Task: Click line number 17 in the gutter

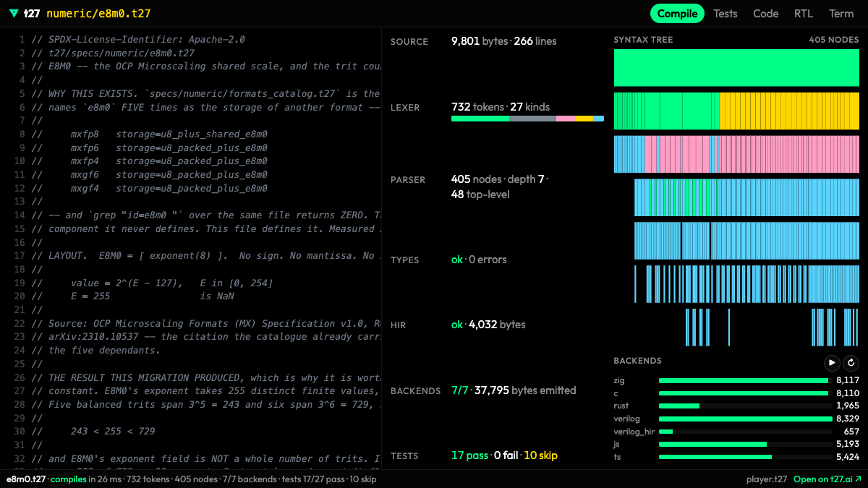Action: coord(20,256)
